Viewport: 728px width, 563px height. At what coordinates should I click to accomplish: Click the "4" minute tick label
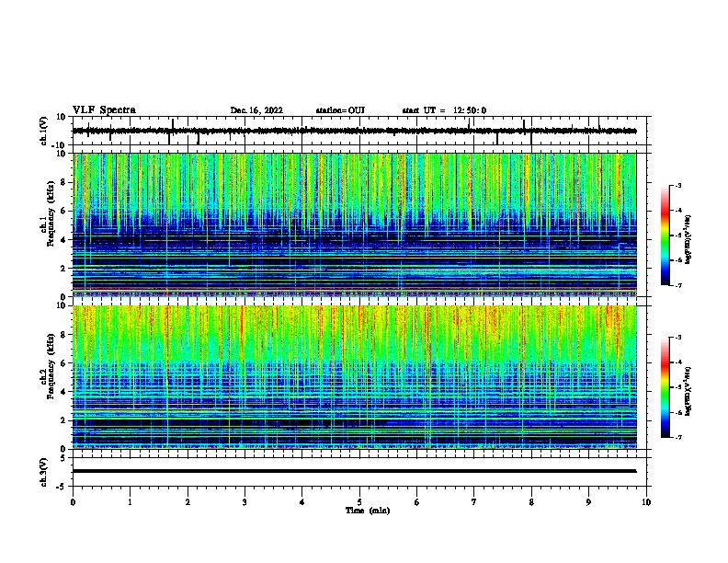302,502
